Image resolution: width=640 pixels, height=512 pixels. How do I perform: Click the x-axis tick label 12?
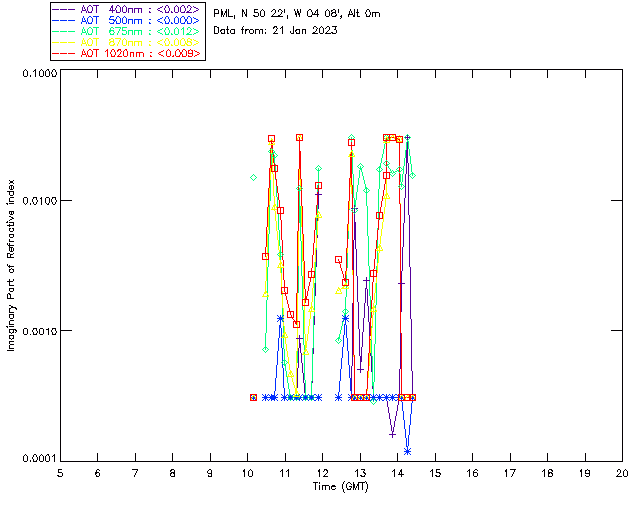(x=322, y=473)
